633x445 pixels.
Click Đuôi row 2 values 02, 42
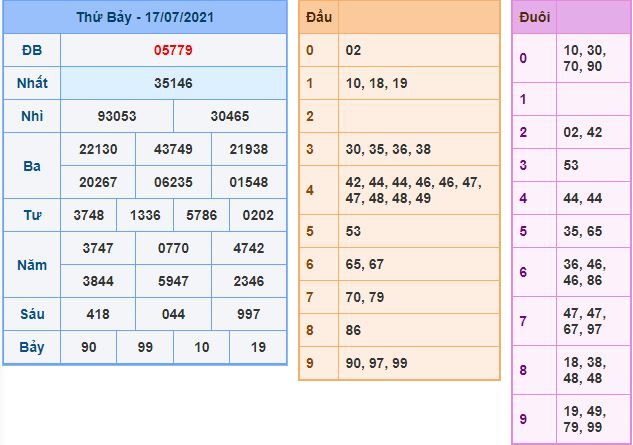583,132
